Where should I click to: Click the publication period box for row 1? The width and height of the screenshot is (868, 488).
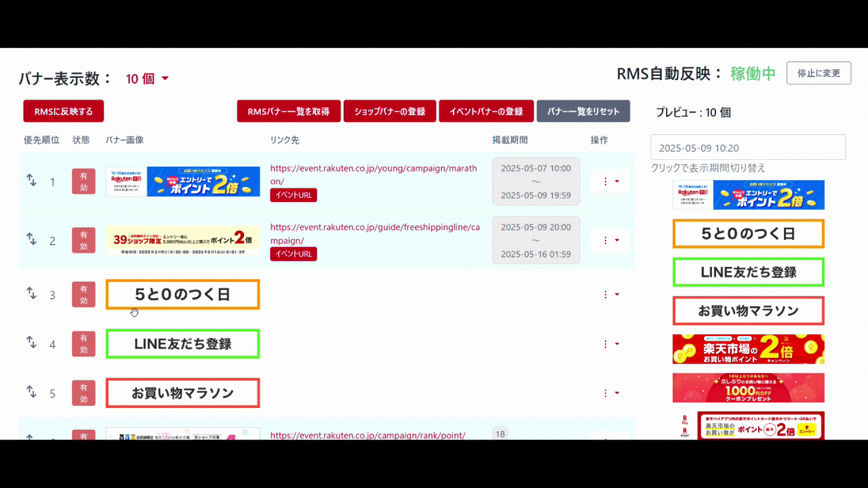(536, 182)
